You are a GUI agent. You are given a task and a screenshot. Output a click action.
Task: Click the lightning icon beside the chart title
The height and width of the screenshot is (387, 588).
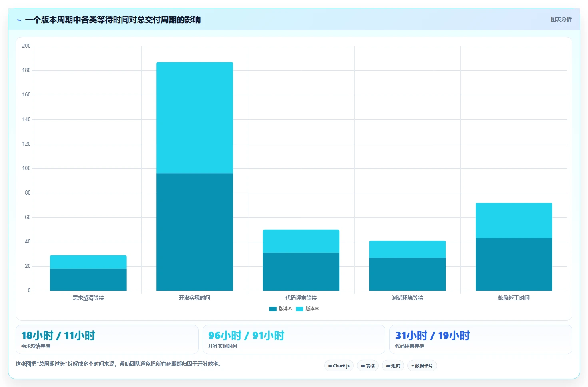(x=19, y=20)
